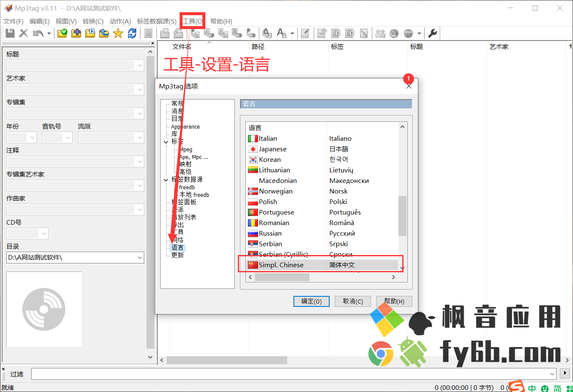
Task: Close the tag panel with small x
Action: click(x=153, y=43)
